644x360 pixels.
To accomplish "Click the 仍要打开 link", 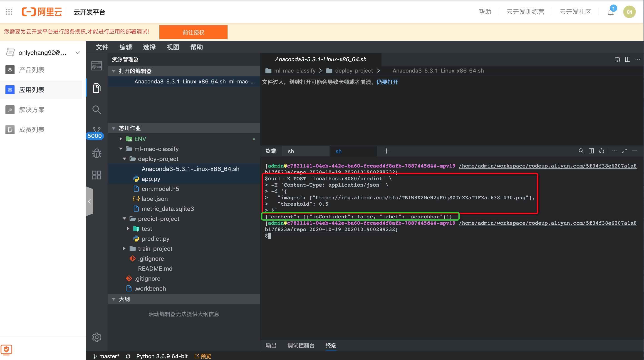I will [387, 82].
